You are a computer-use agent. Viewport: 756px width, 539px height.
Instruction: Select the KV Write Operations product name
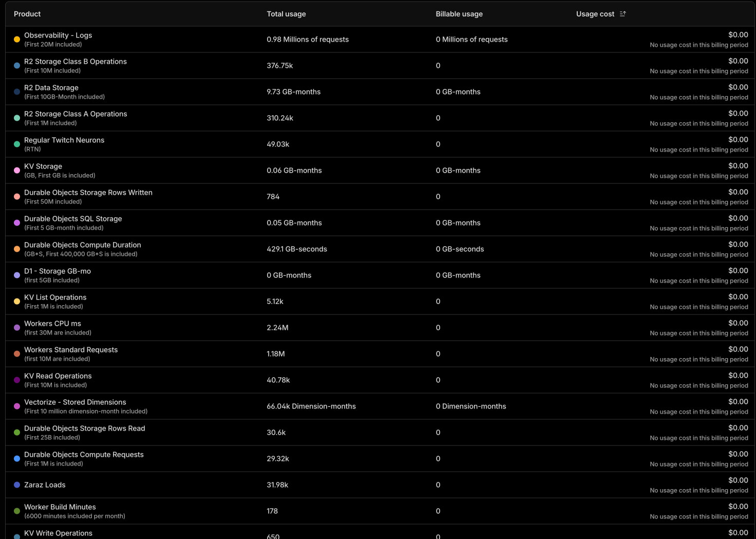59,533
